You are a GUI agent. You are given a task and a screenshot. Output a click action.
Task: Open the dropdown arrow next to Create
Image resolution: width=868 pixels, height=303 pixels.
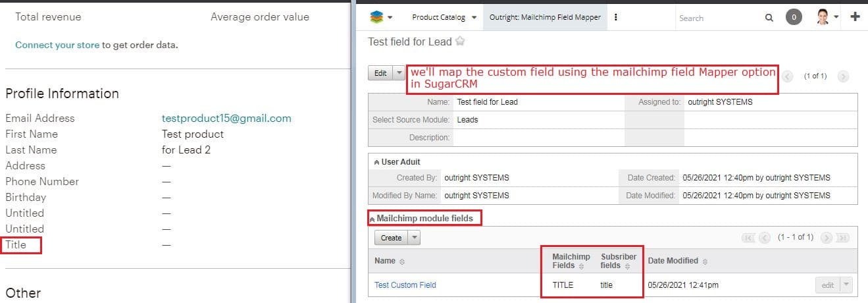click(415, 238)
